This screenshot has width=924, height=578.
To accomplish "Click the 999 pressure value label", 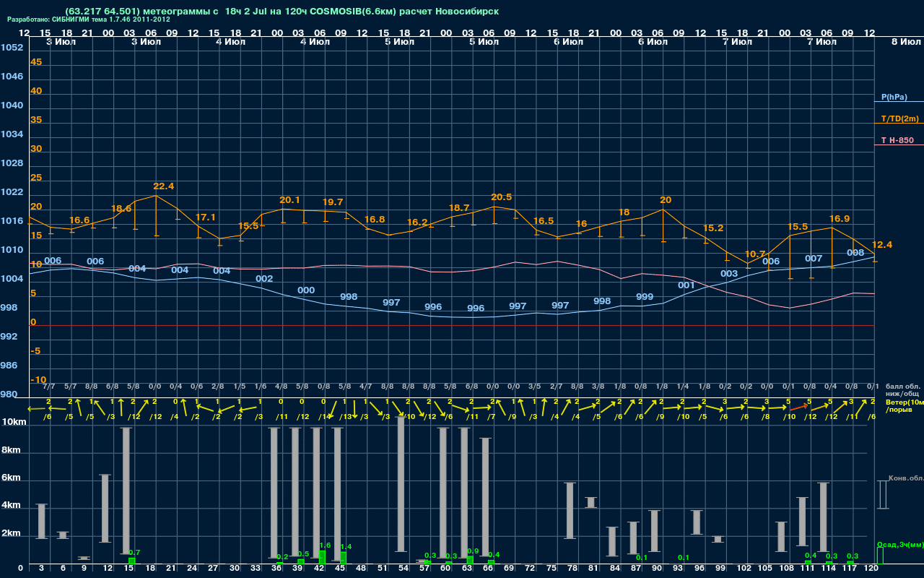I will pos(645,297).
